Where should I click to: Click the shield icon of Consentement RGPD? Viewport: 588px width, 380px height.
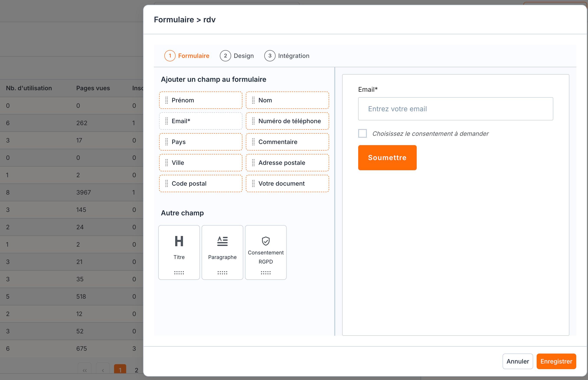tap(266, 241)
